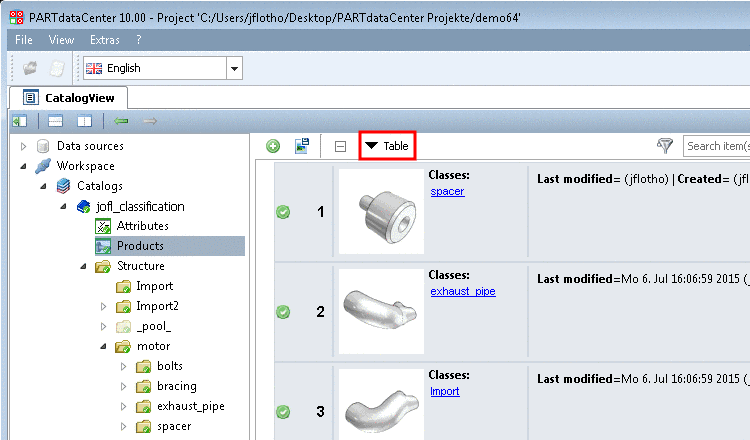
Task: Click the green back arrow icon
Action: click(121, 121)
